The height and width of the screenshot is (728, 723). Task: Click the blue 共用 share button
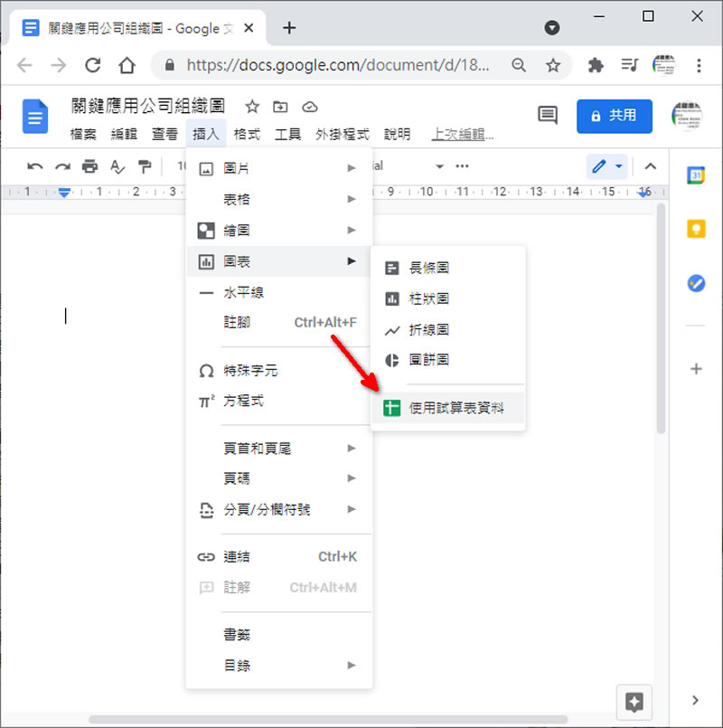pos(614,116)
